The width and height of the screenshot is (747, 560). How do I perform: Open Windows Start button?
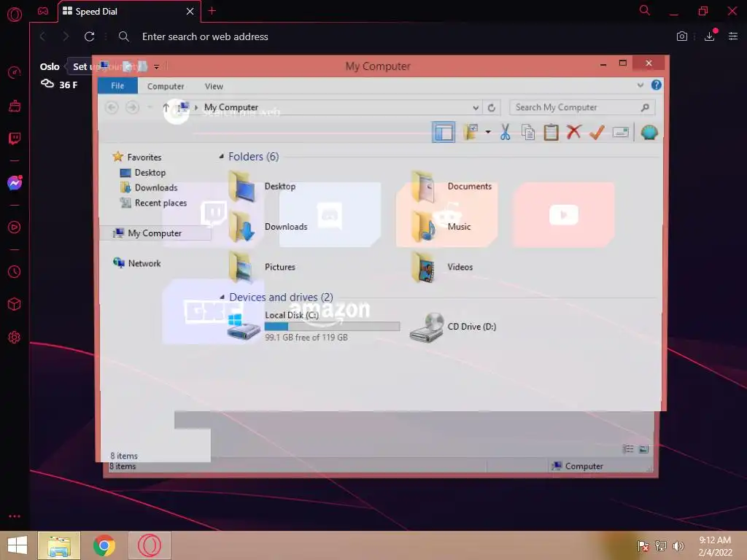tap(18, 545)
